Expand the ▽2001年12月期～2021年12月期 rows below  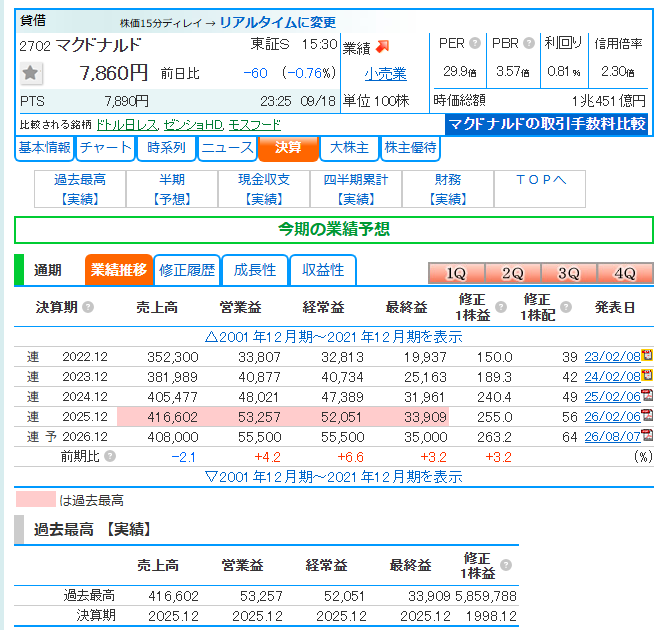pyautogui.click(x=333, y=476)
